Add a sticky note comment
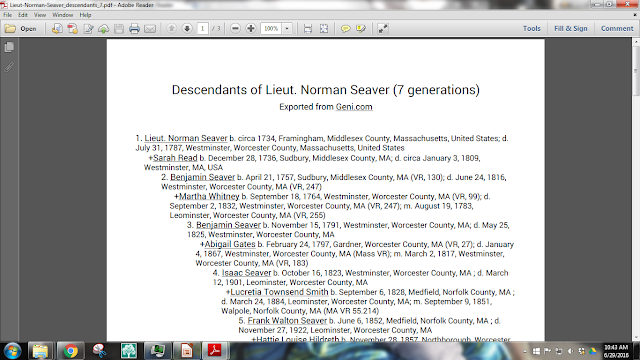Image resolution: width=640 pixels, height=360 pixels. [346, 29]
